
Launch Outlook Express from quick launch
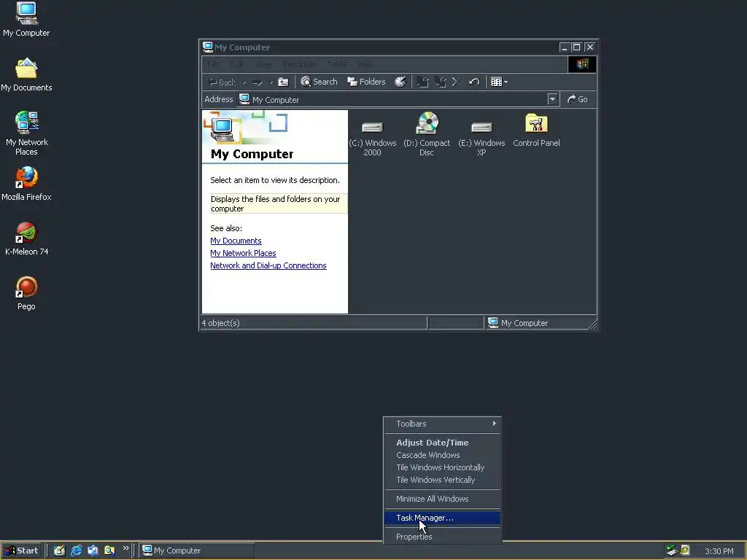click(93, 551)
